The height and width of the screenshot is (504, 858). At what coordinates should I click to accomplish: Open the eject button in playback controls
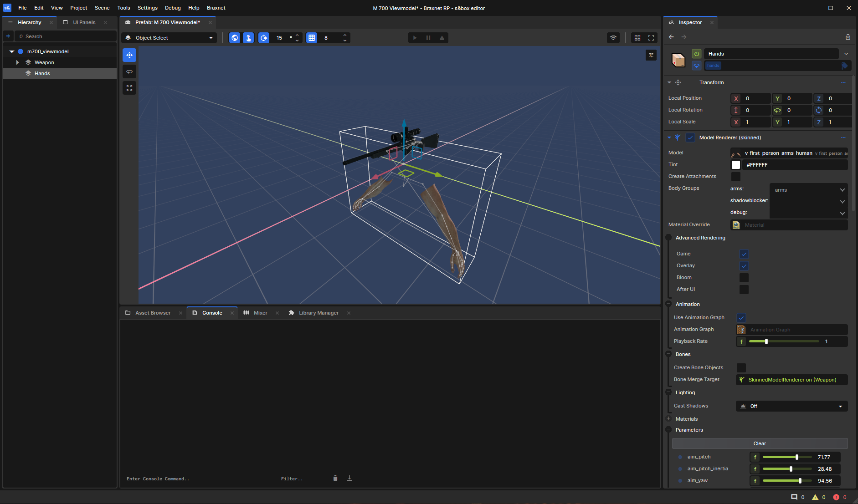[442, 38]
